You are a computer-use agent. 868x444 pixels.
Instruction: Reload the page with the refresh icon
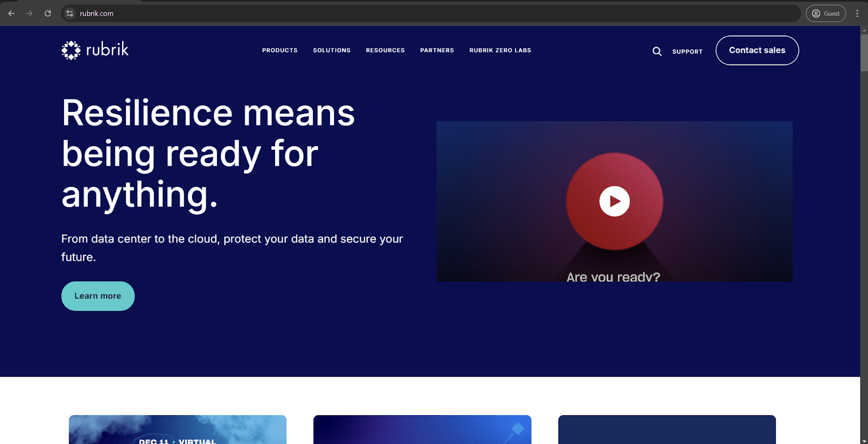(x=48, y=14)
